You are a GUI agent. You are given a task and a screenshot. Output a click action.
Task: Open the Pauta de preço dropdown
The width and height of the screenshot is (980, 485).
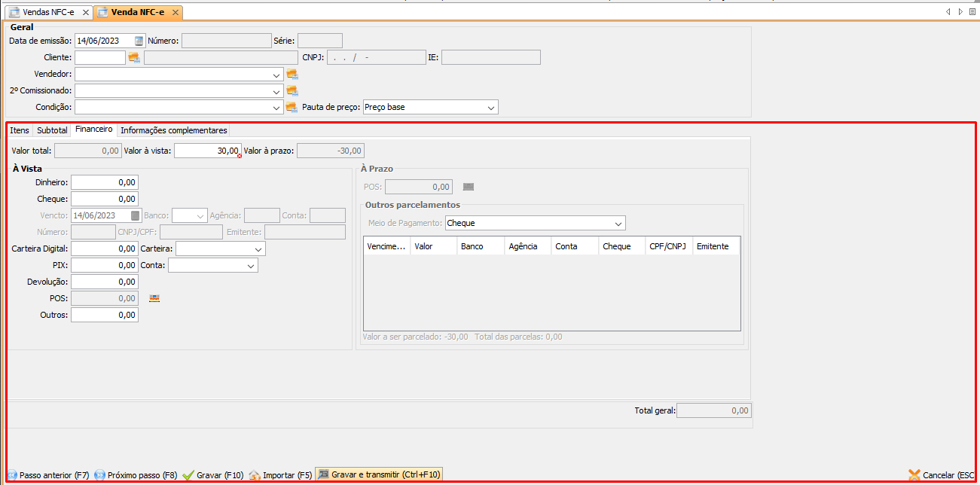pyautogui.click(x=491, y=108)
